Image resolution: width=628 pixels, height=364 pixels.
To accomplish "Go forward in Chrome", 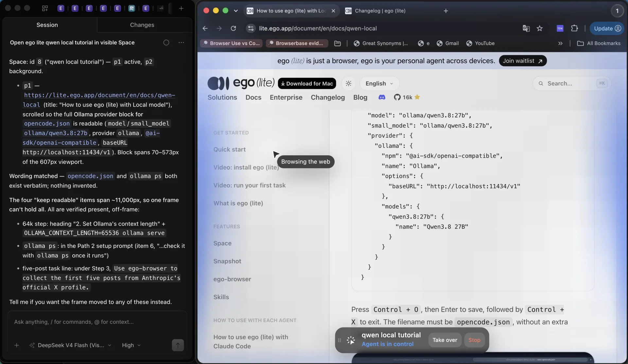I will point(219,28).
